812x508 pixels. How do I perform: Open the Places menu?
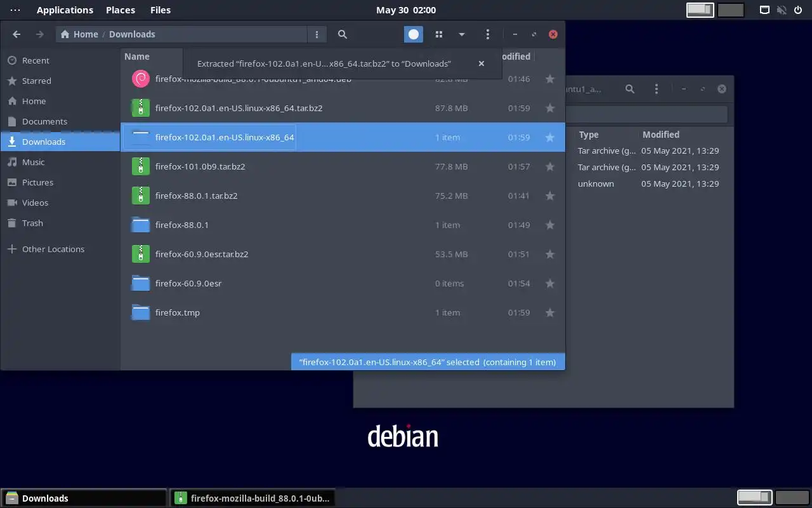121,10
